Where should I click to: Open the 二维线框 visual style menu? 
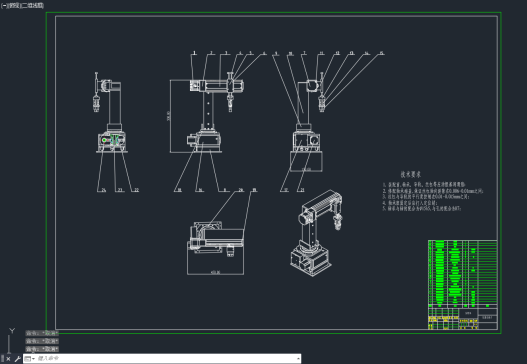pos(33,5)
